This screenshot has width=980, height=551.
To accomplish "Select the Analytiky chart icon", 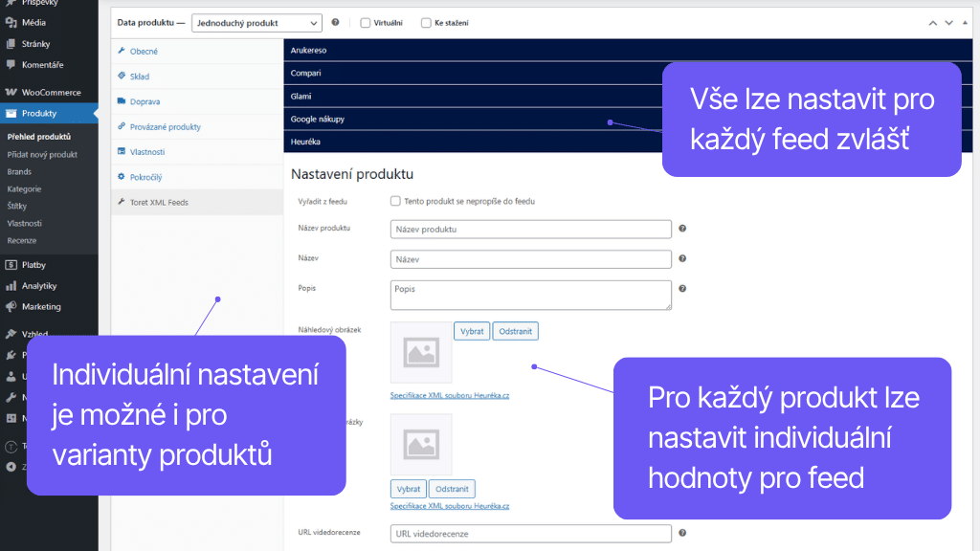I will point(13,285).
